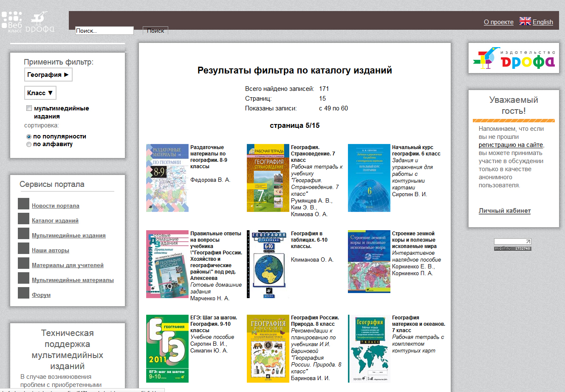Click the Дрофа bird logo in header
Image resolution: width=565 pixels, height=392 pixels.
coord(40,22)
